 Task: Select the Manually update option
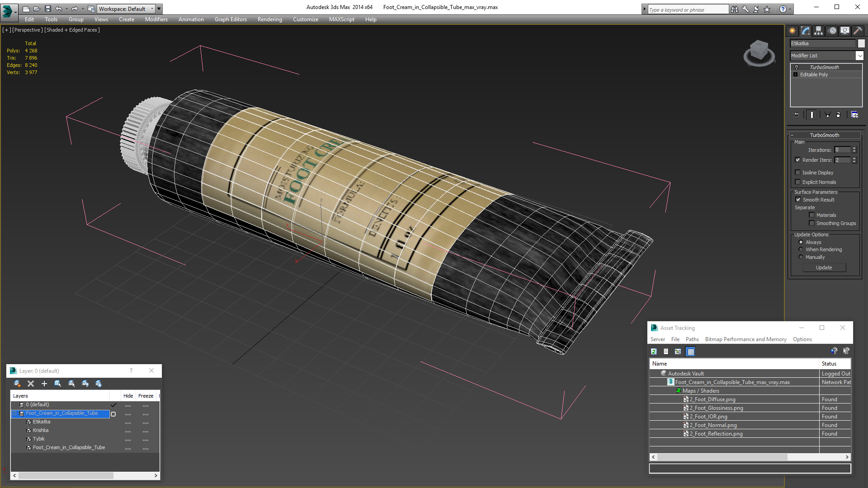[801, 257]
